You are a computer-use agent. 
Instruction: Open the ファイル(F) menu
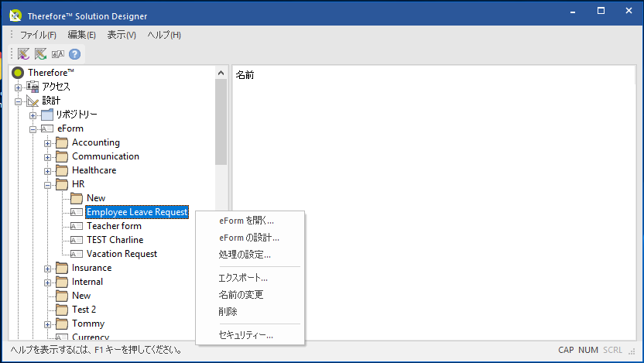[x=38, y=35]
